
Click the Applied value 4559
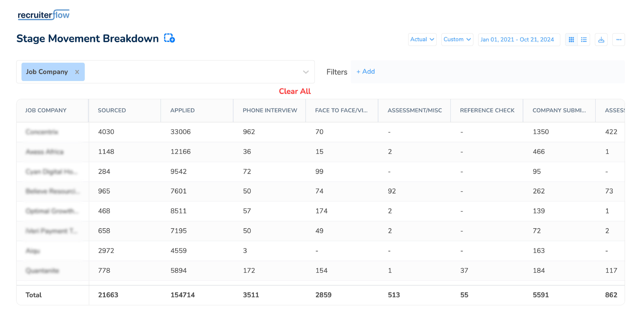click(x=179, y=251)
